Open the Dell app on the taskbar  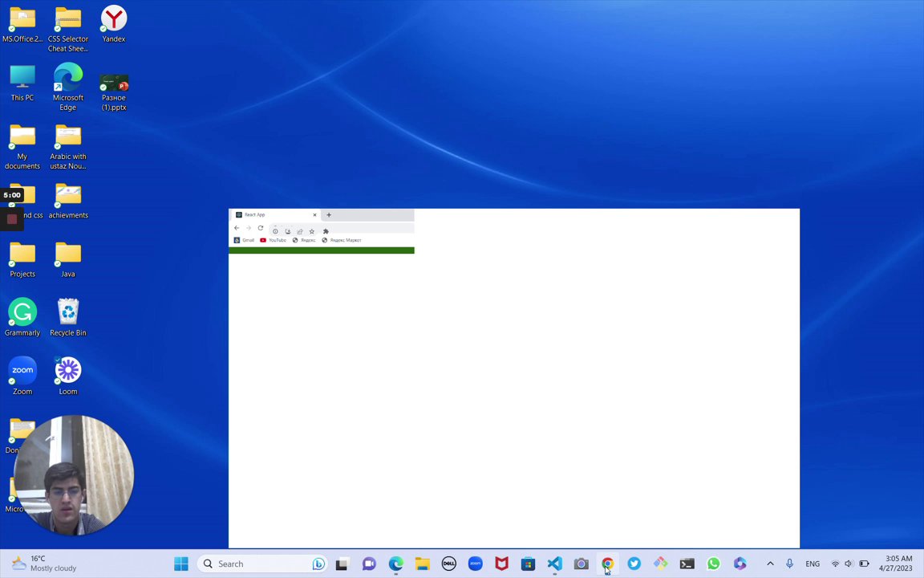click(x=448, y=564)
